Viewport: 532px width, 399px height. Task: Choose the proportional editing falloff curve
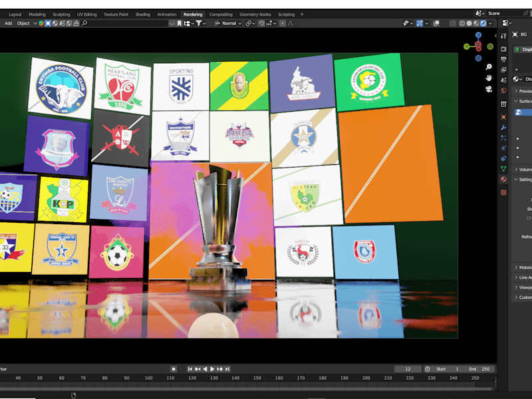pos(292,23)
